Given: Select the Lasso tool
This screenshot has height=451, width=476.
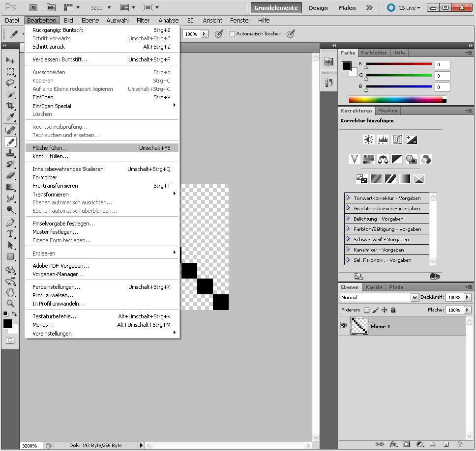Looking at the screenshot, I should [10, 83].
